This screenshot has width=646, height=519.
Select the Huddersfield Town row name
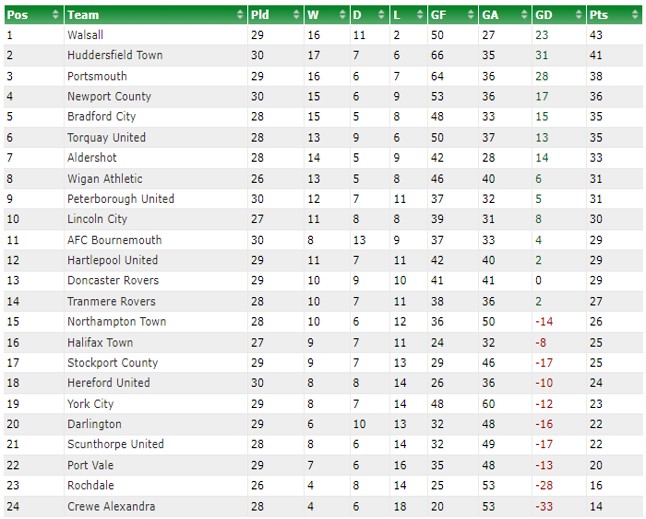115,55
